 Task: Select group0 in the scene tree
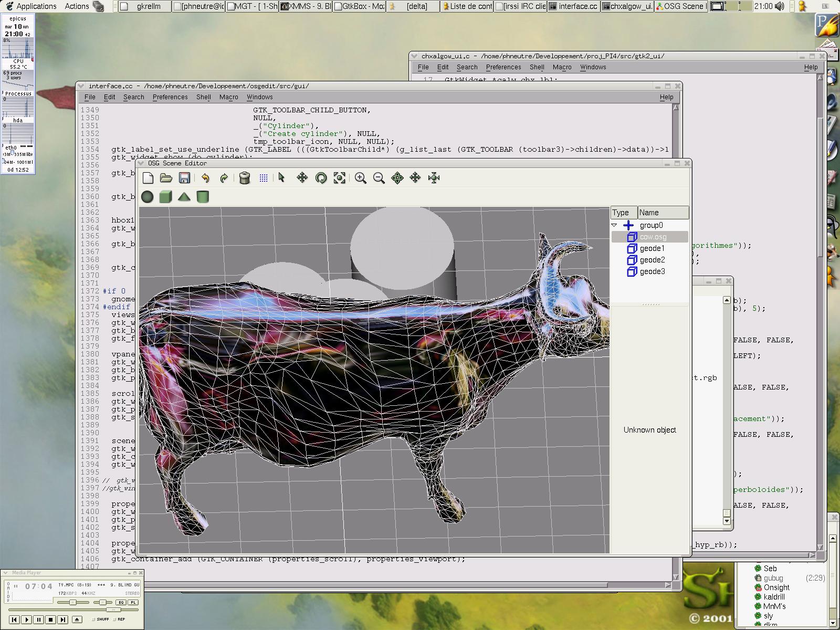(x=650, y=225)
